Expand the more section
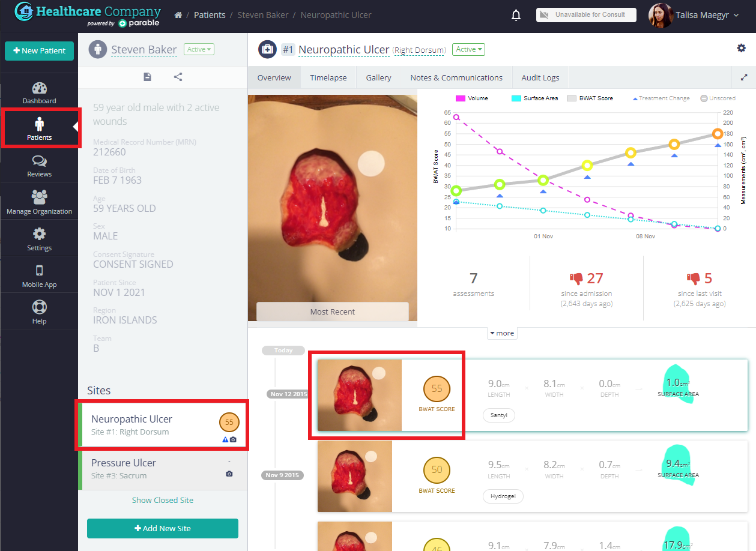This screenshot has height=551, width=756. click(x=502, y=333)
